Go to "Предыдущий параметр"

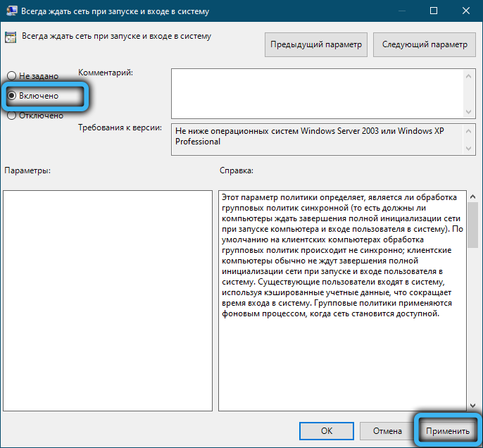coord(316,44)
